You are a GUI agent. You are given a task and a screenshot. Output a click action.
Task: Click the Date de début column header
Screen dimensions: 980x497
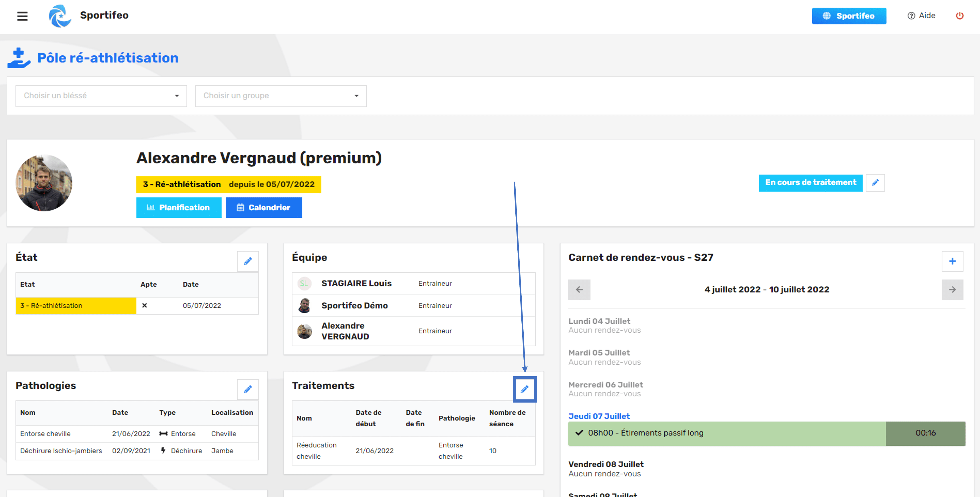(369, 418)
